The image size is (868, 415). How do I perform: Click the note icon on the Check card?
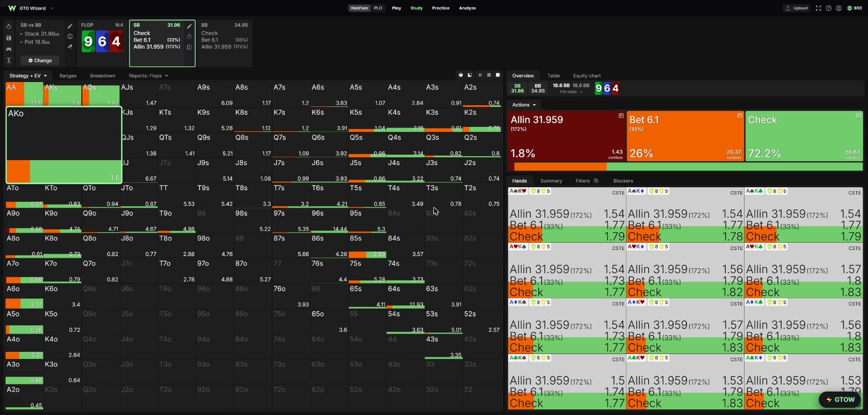(x=859, y=116)
